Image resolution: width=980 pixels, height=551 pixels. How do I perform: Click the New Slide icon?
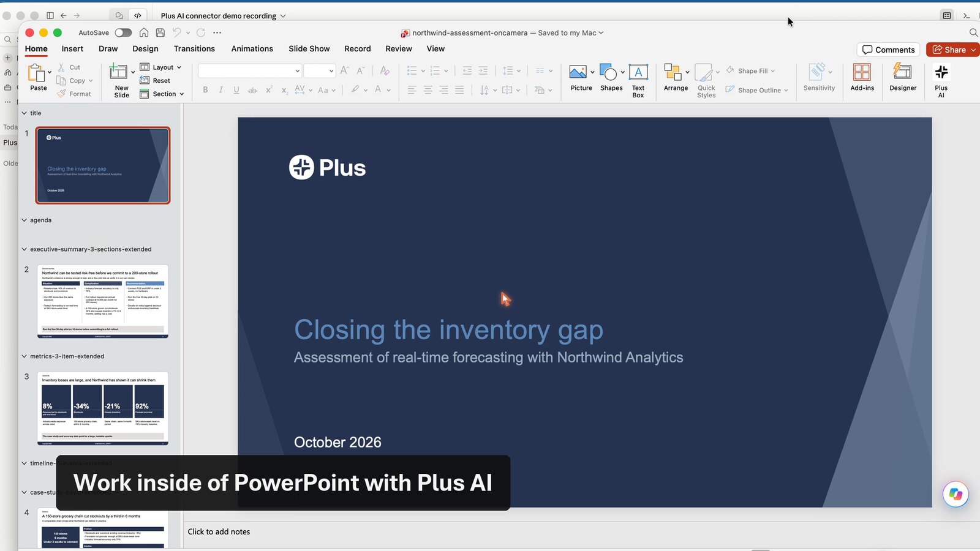tap(118, 72)
